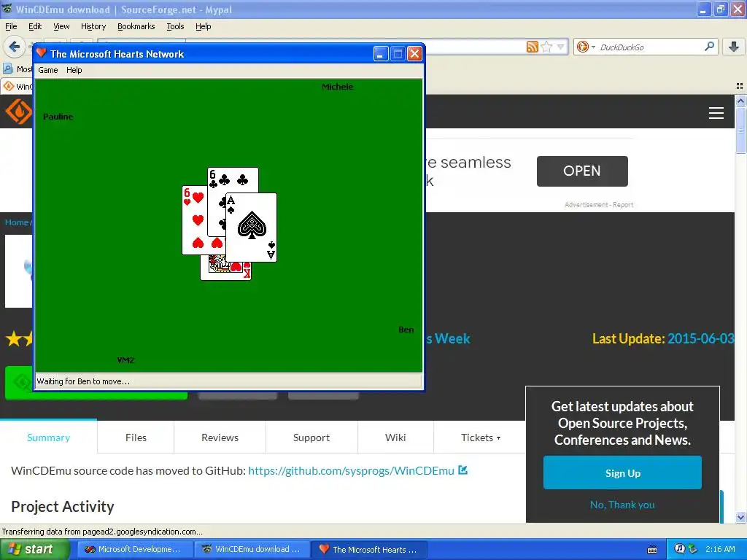Switch to Microsoft Development taskbar item
Viewport: 747px width, 560px height.
tap(135, 549)
